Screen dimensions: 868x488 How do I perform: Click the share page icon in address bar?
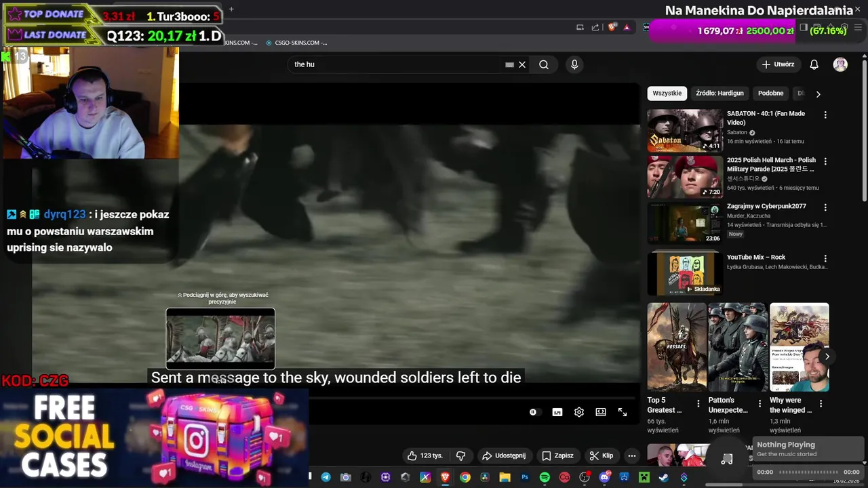595,27
